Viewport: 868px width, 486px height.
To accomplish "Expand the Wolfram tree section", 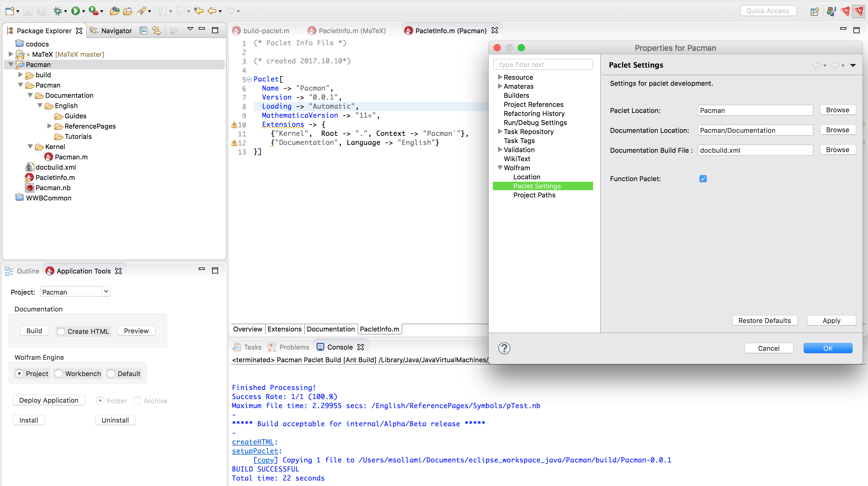I will 500,167.
